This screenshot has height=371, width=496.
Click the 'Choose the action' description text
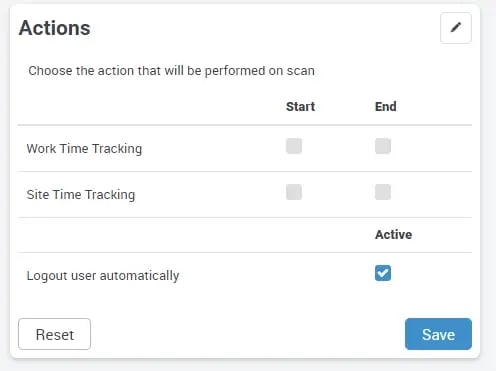pyautogui.click(x=171, y=71)
